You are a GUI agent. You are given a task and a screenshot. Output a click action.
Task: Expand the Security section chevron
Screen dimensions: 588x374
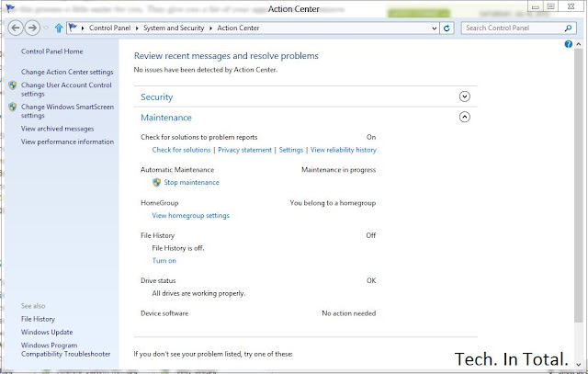pyautogui.click(x=464, y=96)
